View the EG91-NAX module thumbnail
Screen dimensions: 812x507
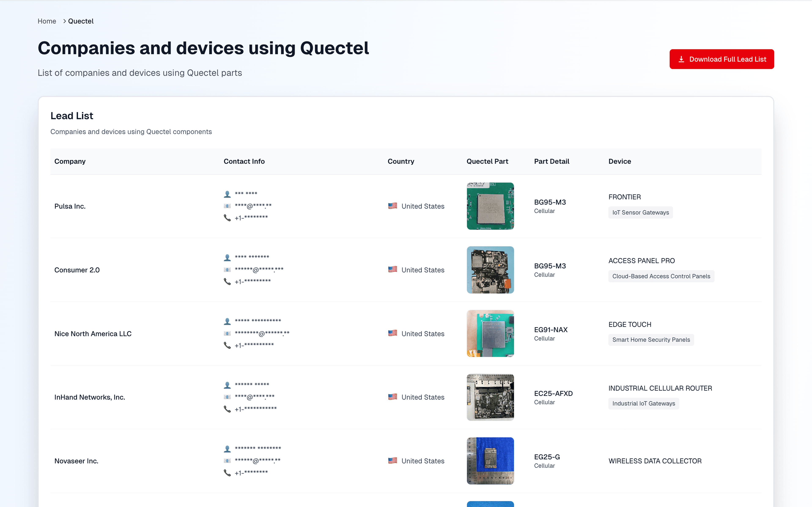coord(490,334)
